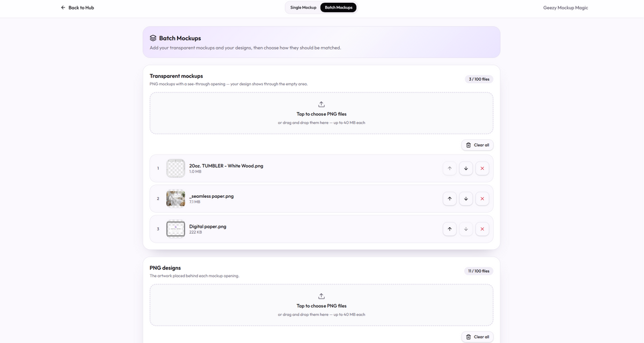
Task: Click the PNG designs heading
Action: [x=165, y=268]
